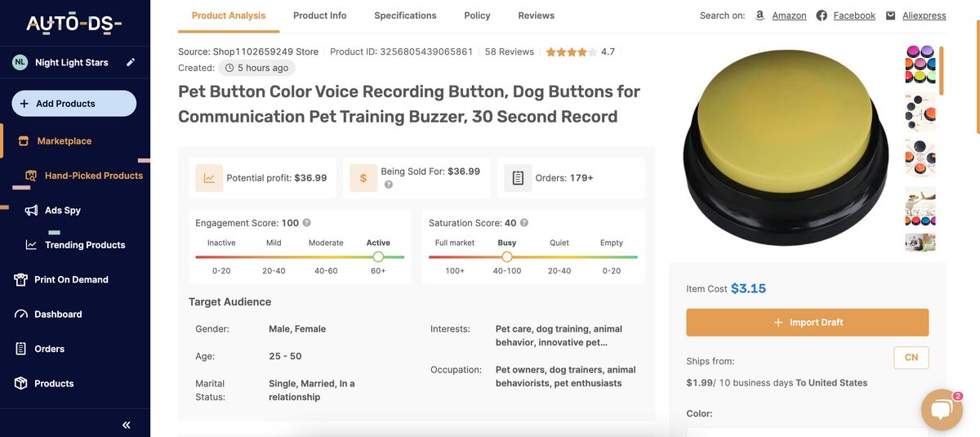The height and width of the screenshot is (437, 980).
Task: Click the Saturation Score help icon
Action: click(524, 223)
